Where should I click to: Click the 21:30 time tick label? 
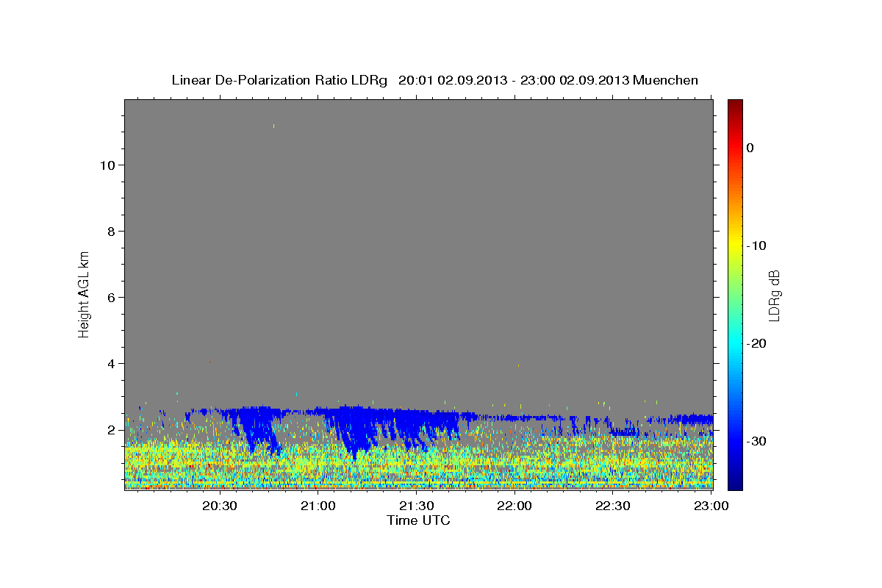click(x=416, y=506)
